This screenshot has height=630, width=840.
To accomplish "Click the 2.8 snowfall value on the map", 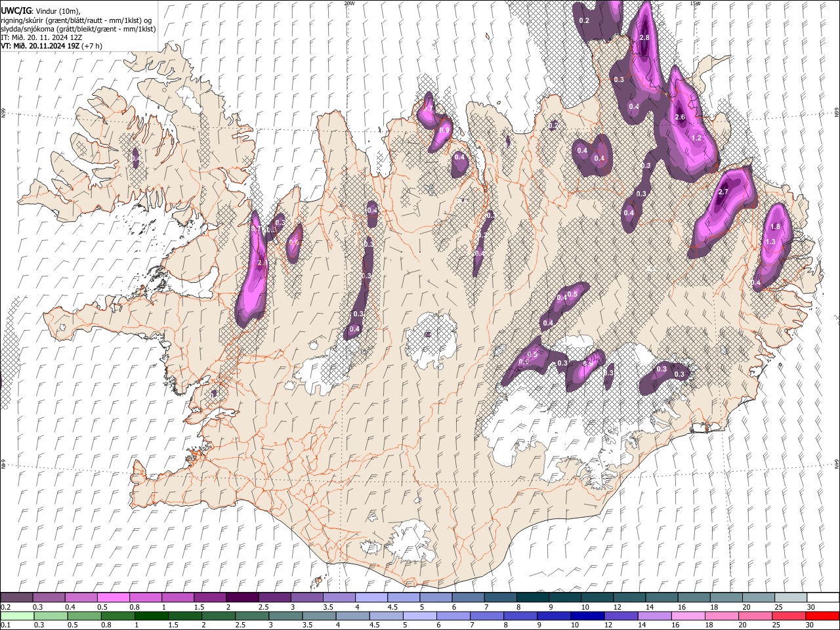I will coord(644,38).
